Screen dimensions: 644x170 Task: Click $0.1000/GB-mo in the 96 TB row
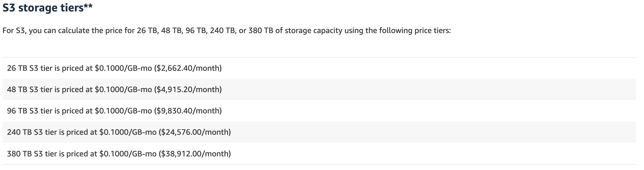pos(123,111)
